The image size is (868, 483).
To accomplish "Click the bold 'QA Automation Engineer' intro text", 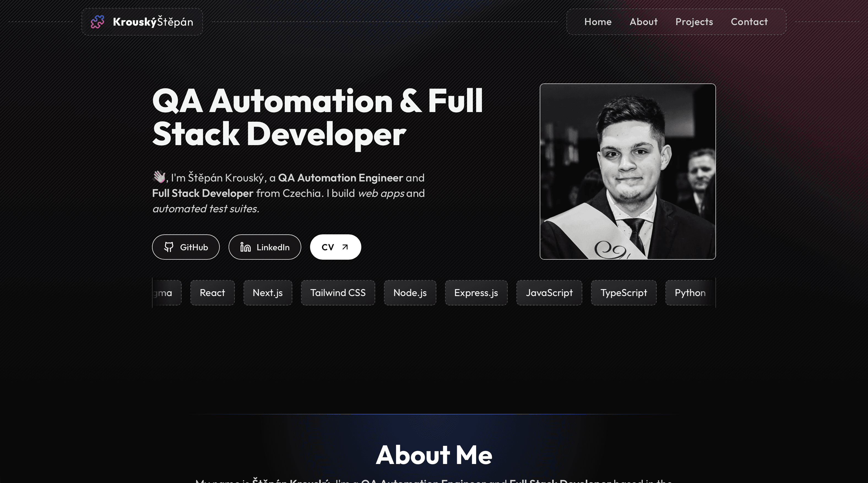I will (x=340, y=178).
